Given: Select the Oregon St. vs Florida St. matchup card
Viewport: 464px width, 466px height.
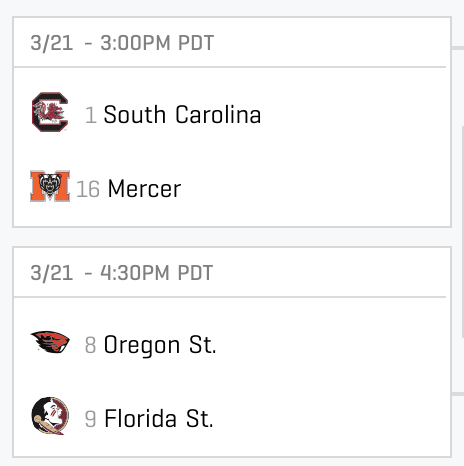Looking at the screenshot, I should click(x=232, y=352).
